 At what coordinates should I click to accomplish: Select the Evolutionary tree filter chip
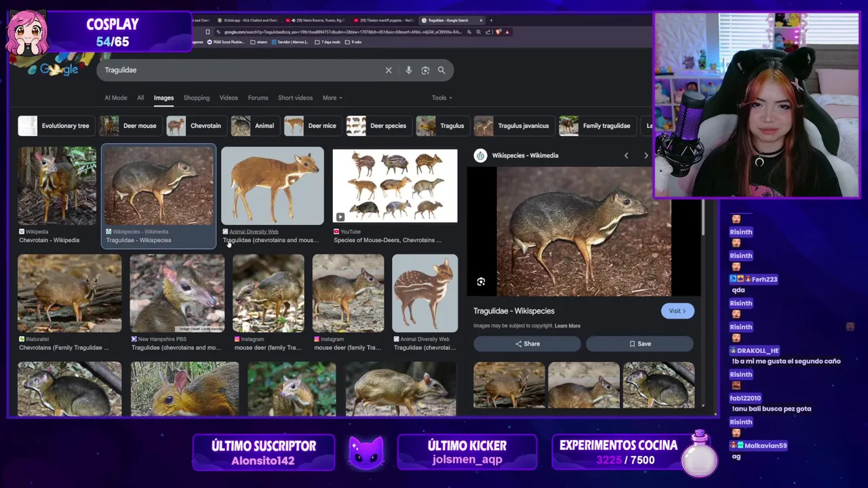pos(55,125)
